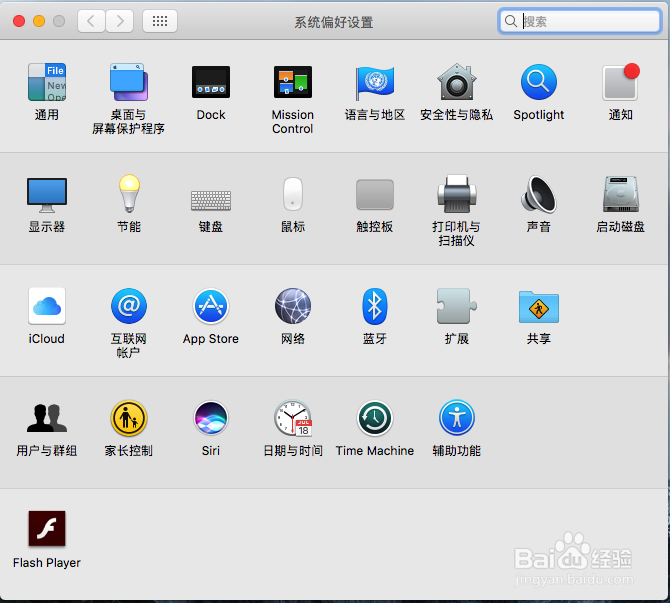Minimize the window with yellow button
Viewport: 670px width, 603px height.
39,21
